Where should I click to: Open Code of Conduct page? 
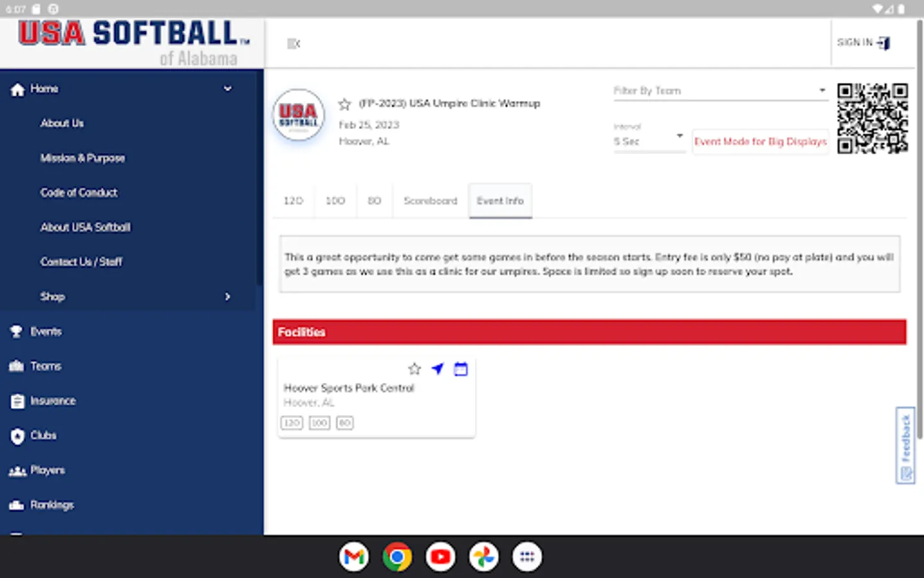[79, 193]
